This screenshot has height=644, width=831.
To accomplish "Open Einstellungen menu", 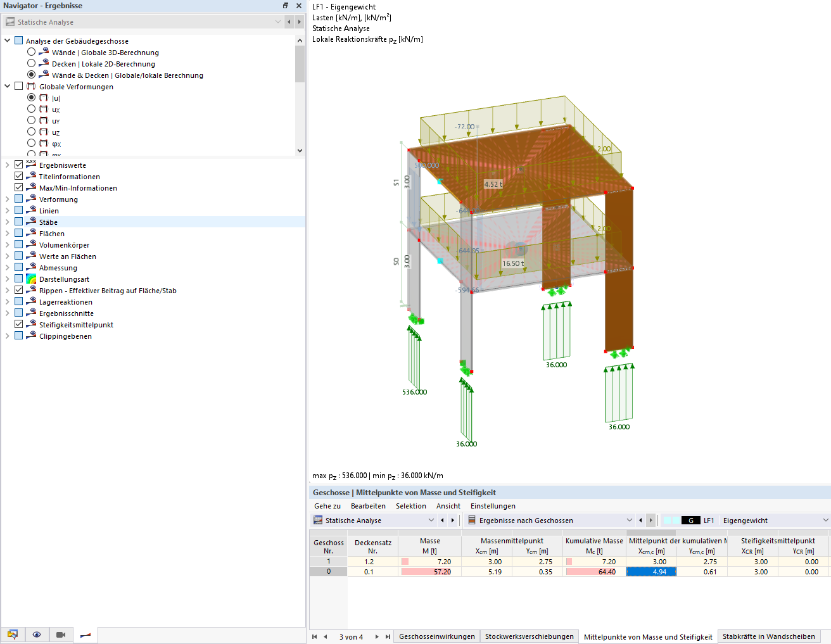I will [x=493, y=506].
